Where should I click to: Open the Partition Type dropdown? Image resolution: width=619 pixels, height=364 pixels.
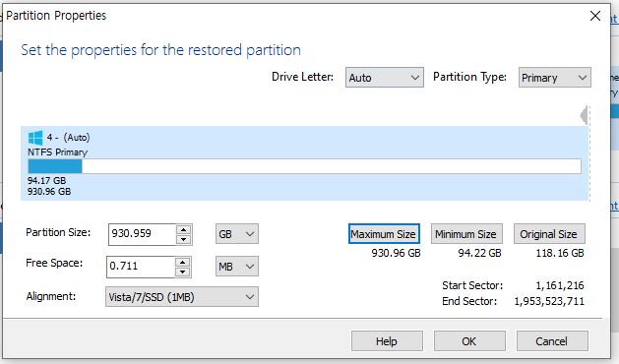[x=555, y=78]
